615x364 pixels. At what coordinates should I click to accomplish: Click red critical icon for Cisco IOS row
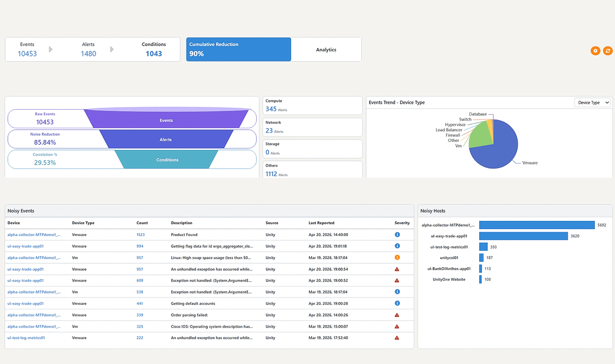397,327
